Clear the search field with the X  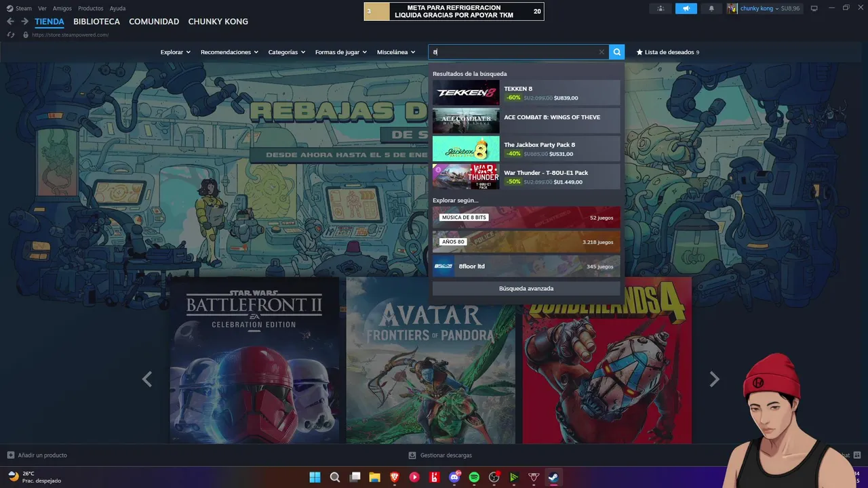tap(601, 52)
